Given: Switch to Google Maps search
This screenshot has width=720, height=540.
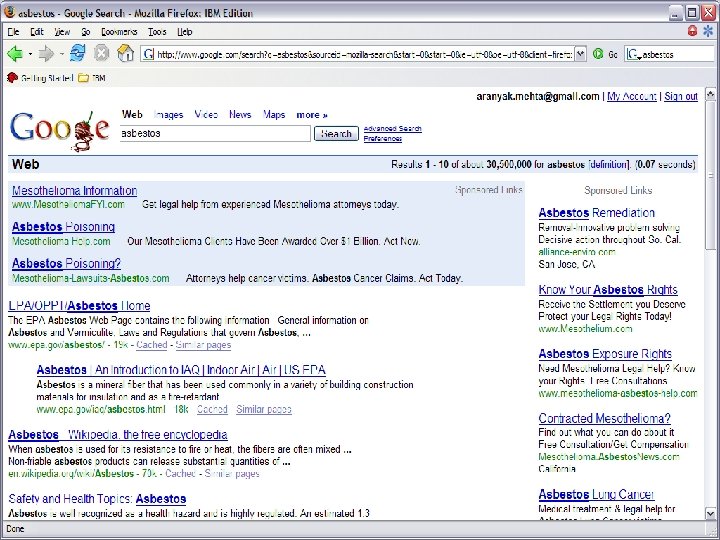Looking at the screenshot, I should (274, 114).
